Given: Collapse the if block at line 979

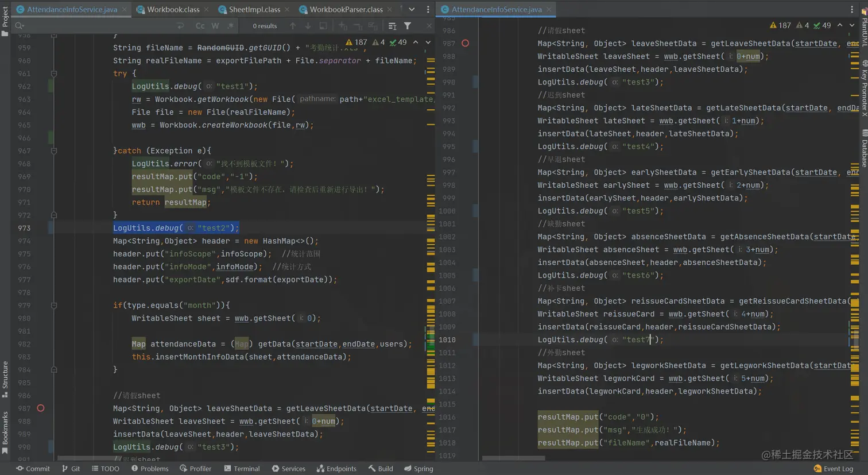Looking at the screenshot, I should 54,306.
